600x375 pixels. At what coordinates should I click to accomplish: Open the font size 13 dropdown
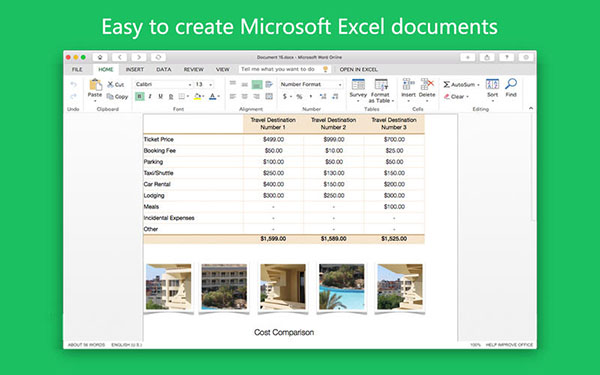[204, 84]
